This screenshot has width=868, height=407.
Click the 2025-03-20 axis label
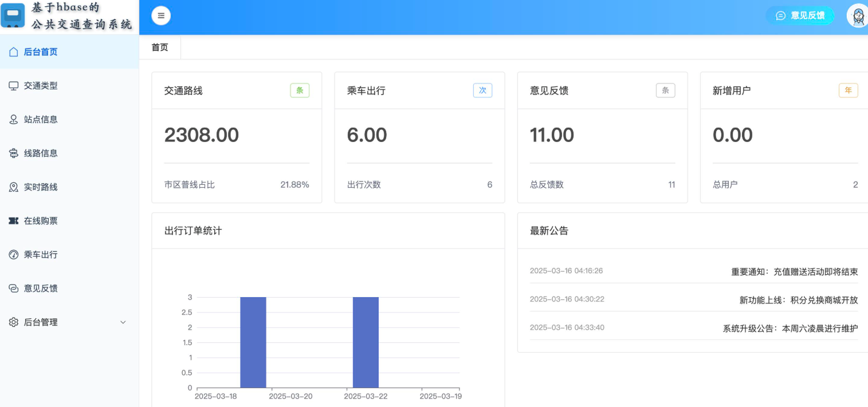coord(290,396)
